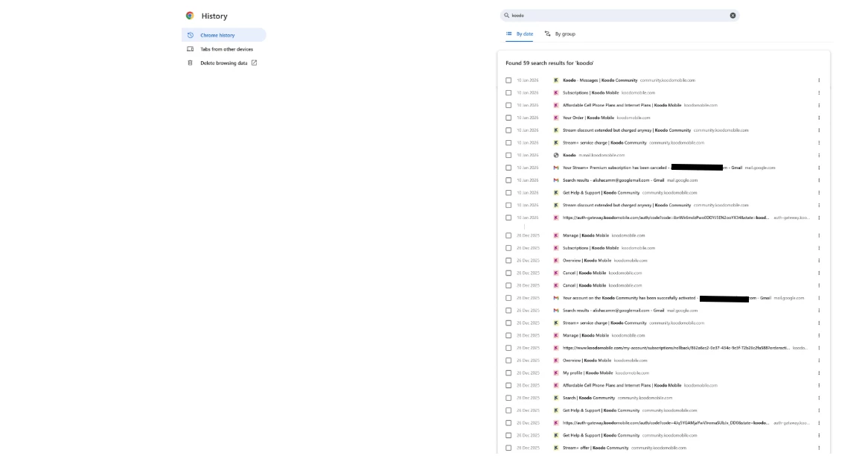Click '10 Jan 2026' date of Your Order entry
Viewport: 868px width, 476px height.
tap(528, 118)
